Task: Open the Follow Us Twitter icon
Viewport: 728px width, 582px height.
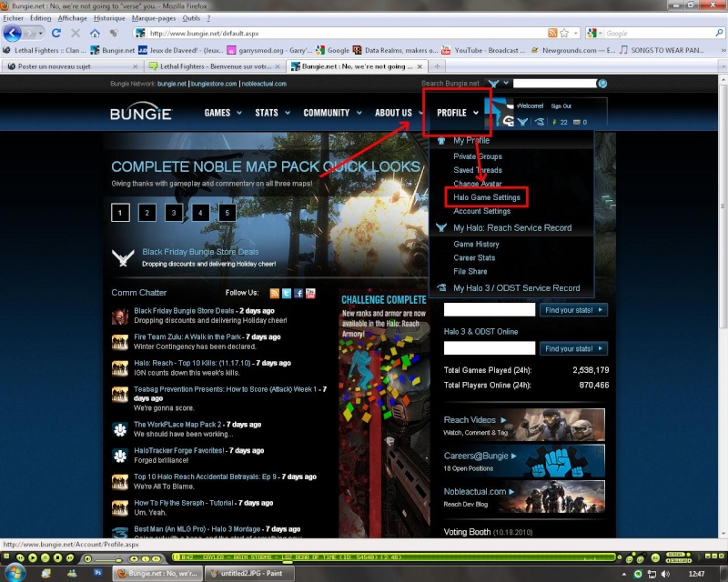Action: point(287,294)
